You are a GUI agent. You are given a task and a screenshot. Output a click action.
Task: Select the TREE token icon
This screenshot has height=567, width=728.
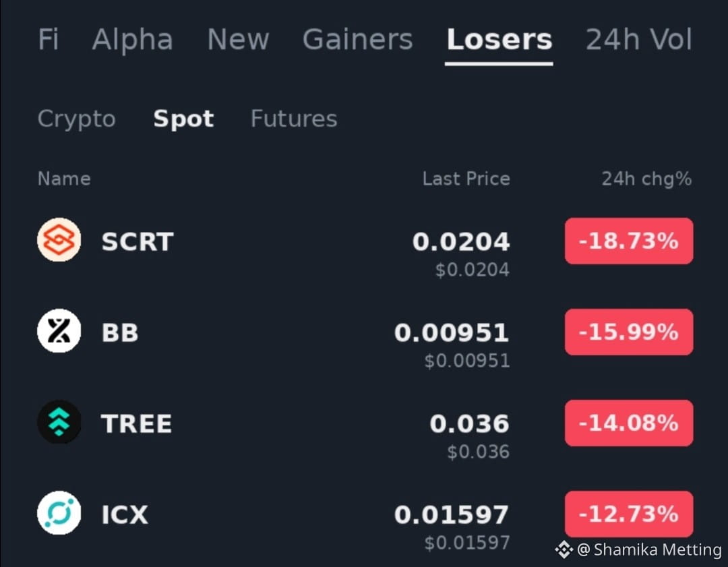[x=59, y=421]
